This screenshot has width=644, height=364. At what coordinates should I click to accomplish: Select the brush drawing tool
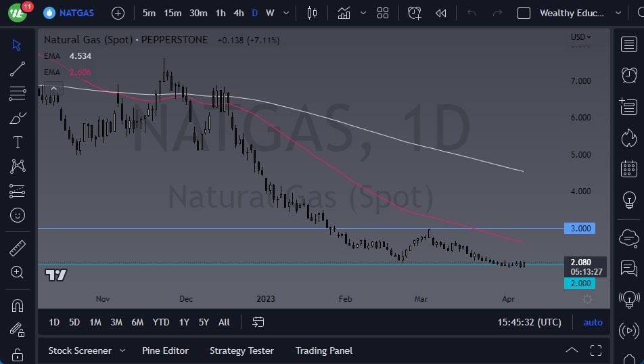18,118
